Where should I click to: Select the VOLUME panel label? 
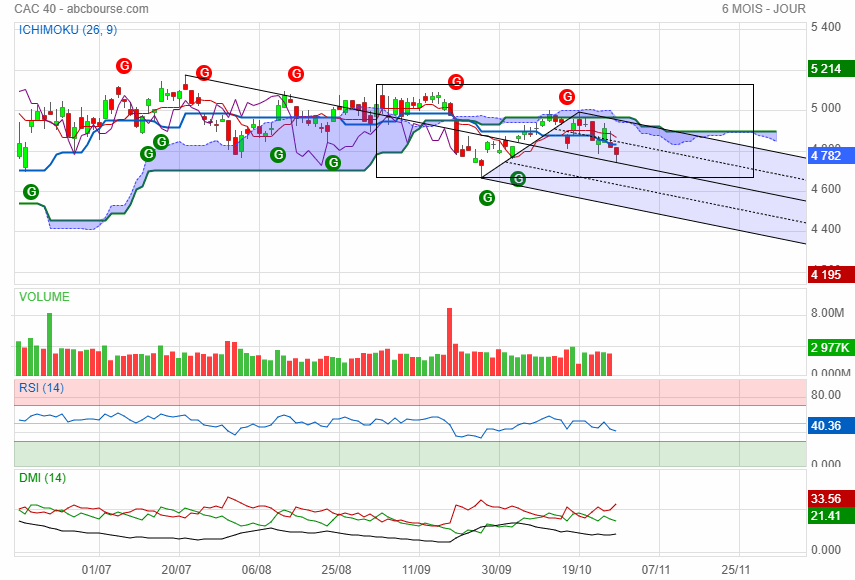point(44,297)
